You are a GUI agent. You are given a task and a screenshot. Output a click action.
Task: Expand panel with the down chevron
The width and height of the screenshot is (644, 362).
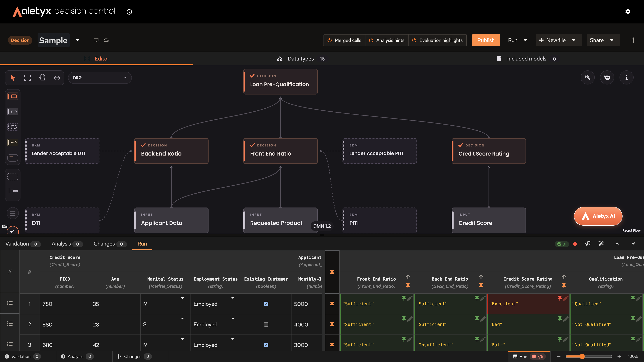click(633, 244)
